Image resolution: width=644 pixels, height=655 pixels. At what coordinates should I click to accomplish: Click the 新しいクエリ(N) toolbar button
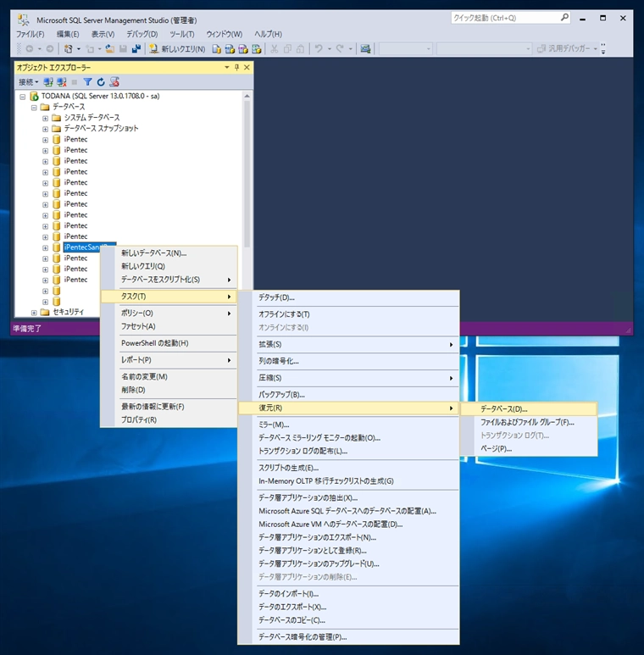[x=177, y=49]
